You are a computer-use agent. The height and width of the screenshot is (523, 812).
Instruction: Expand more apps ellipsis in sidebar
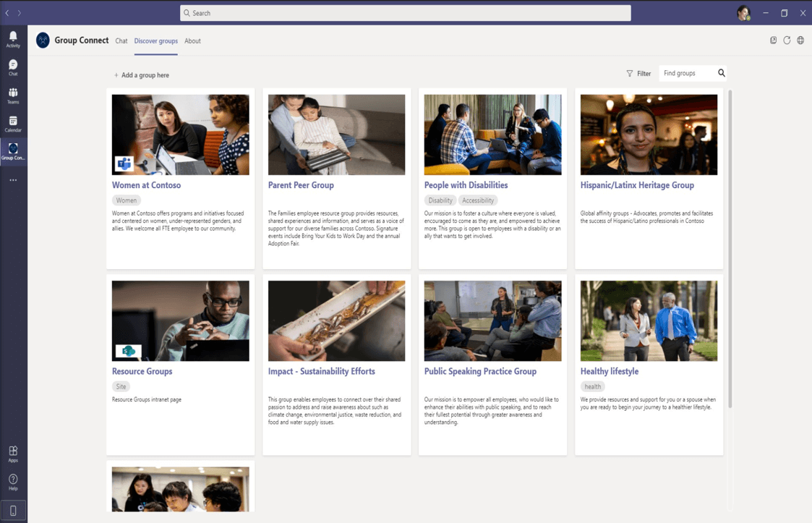[x=13, y=180]
